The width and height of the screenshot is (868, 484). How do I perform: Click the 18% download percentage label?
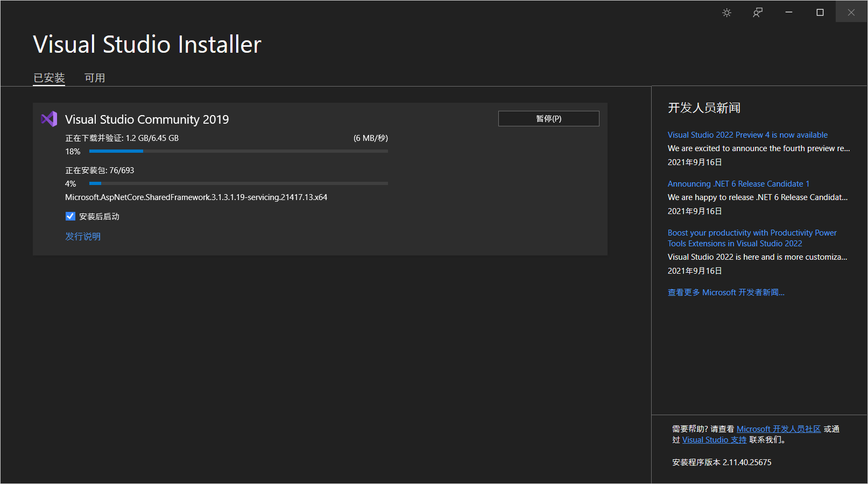coord(73,152)
